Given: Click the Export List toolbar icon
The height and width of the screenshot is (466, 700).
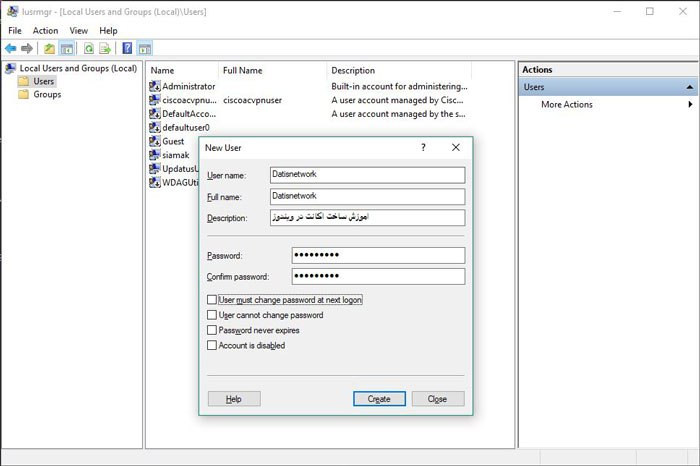Looking at the screenshot, I should pos(105,48).
